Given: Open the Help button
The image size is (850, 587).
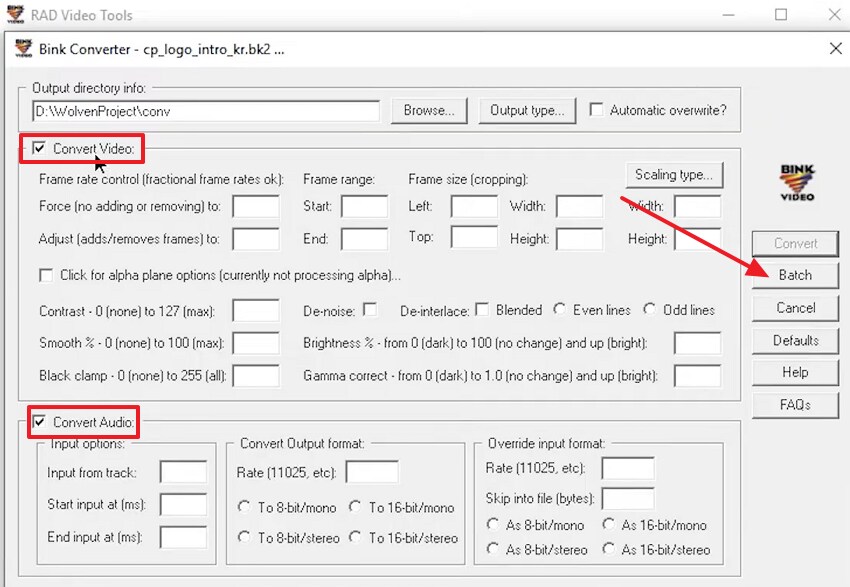Looking at the screenshot, I should pyautogui.click(x=795, y=372).
